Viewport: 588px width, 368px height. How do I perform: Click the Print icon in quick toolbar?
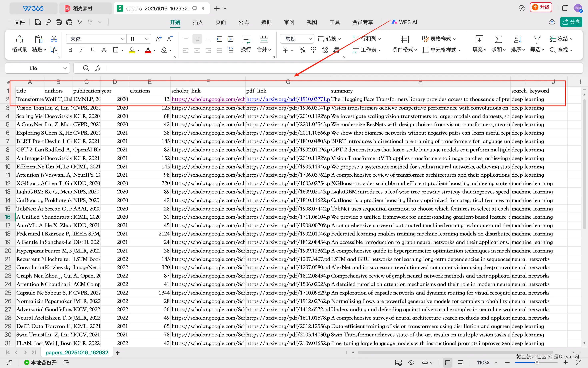pos(59,22)
